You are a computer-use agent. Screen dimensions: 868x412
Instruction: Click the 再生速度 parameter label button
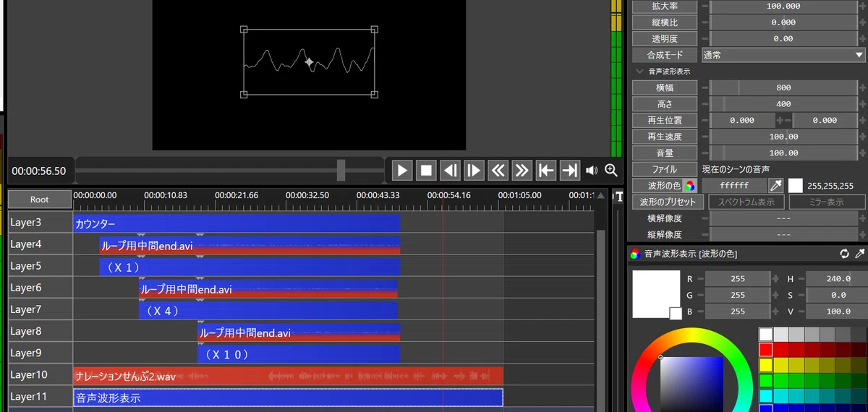coord(665,137)
